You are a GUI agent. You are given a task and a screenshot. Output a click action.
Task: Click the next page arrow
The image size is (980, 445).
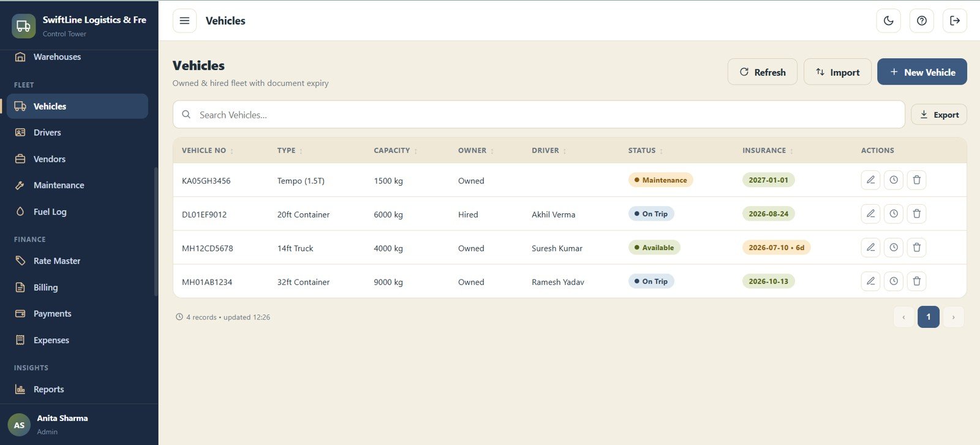click(953, 317)
